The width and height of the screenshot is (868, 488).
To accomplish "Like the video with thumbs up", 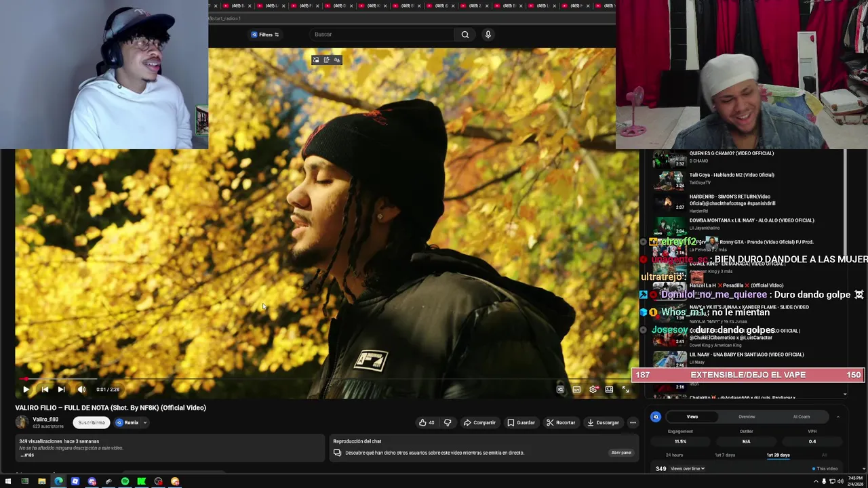I will click(427, 422).
